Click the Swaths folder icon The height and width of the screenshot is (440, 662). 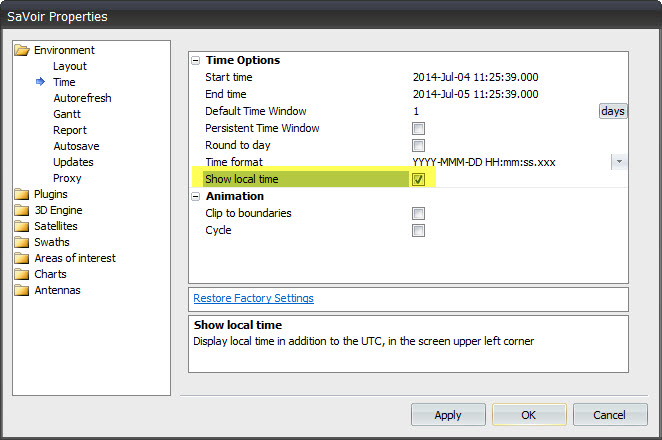click(x=22, y=242)
